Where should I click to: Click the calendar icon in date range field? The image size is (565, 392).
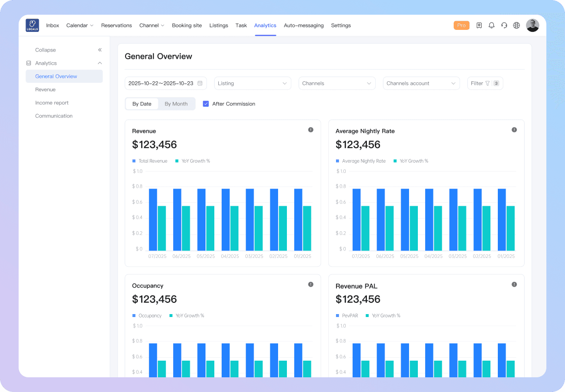(x=200, y=83)
